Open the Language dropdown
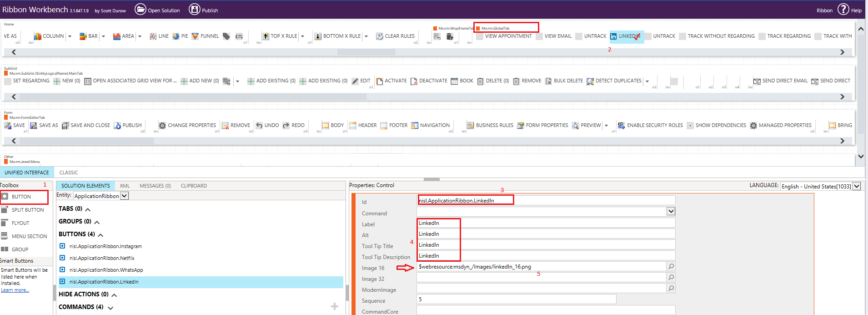Screen dimensions: 868x315 click(857, 186)
